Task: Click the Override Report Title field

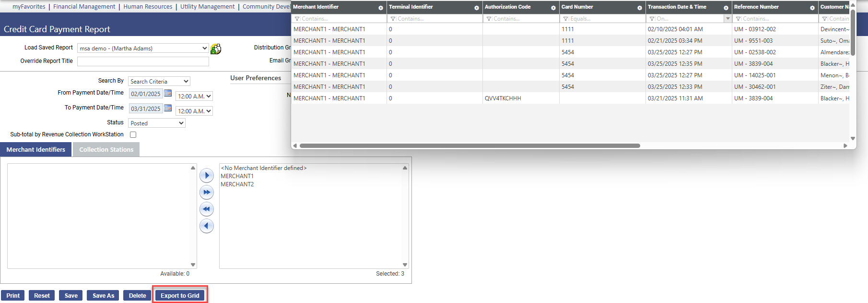Action: (143, 61)
